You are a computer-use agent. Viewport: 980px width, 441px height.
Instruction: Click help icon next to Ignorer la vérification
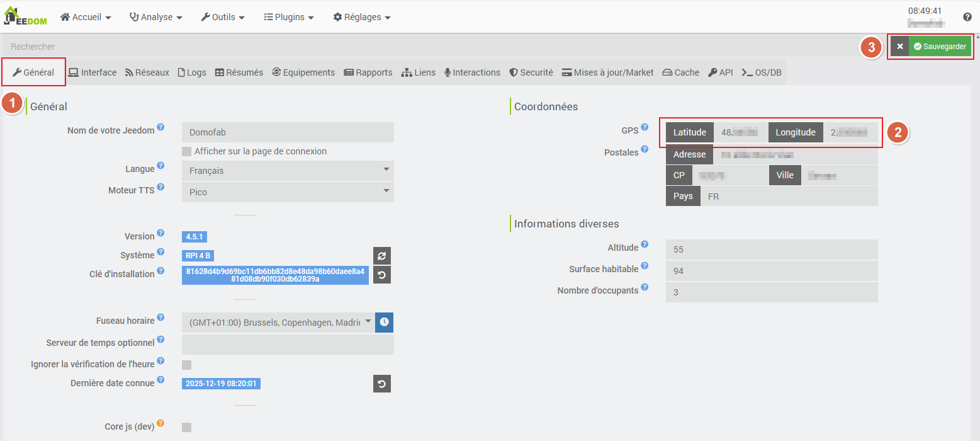(x=161, y=361)
